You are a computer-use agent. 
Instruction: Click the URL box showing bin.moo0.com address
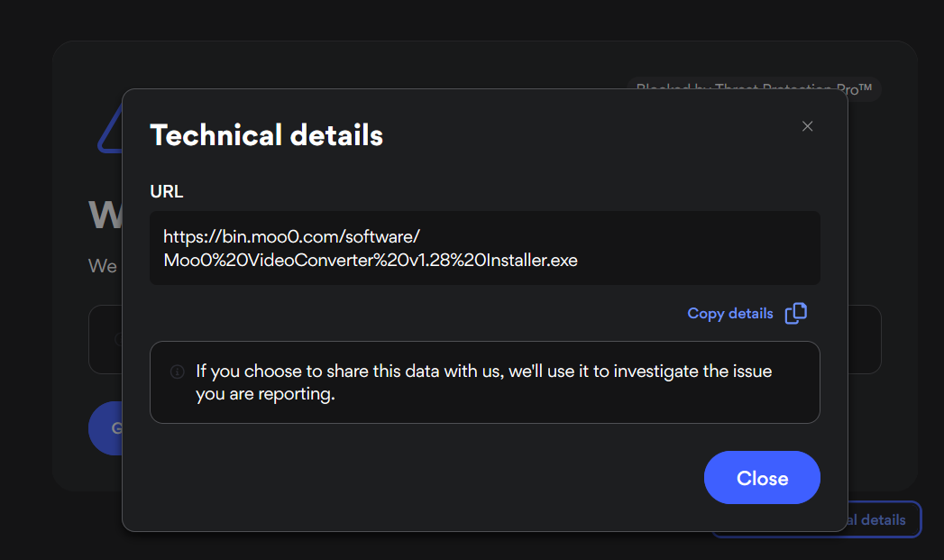pos(485,248)
